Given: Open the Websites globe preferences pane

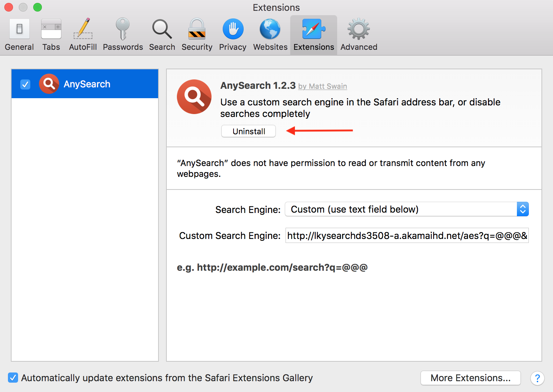Looking at the screenshot, I should click(270, 35).
